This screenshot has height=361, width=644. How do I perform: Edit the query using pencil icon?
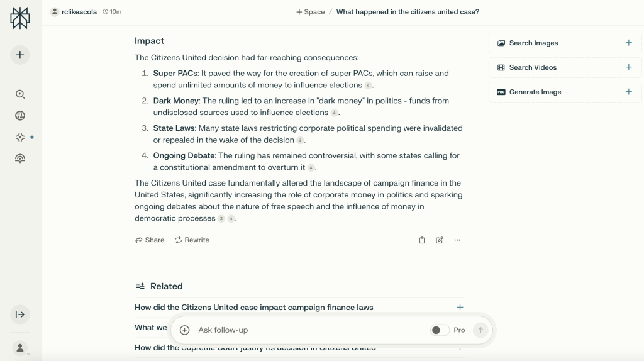[440, 240]
